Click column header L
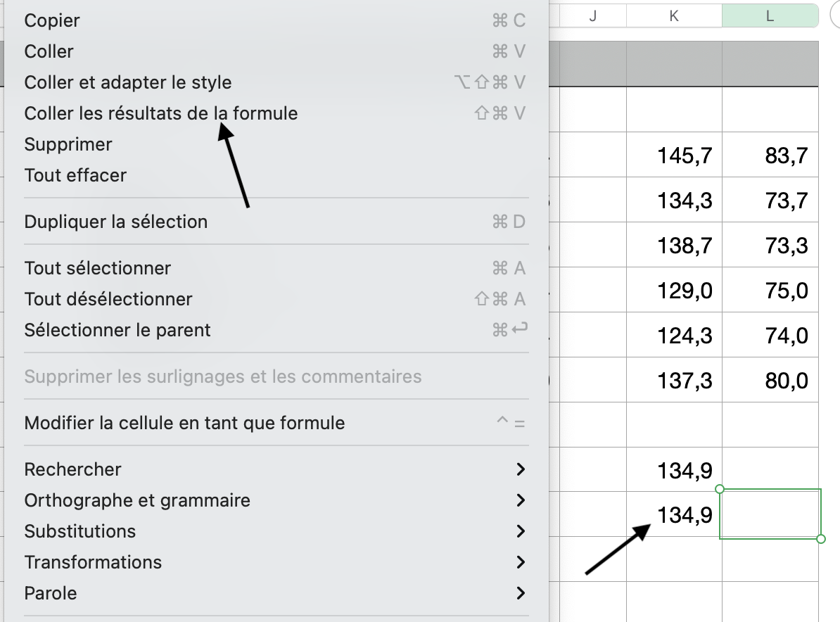Screen dimensions: 840x622 (770, 16)
